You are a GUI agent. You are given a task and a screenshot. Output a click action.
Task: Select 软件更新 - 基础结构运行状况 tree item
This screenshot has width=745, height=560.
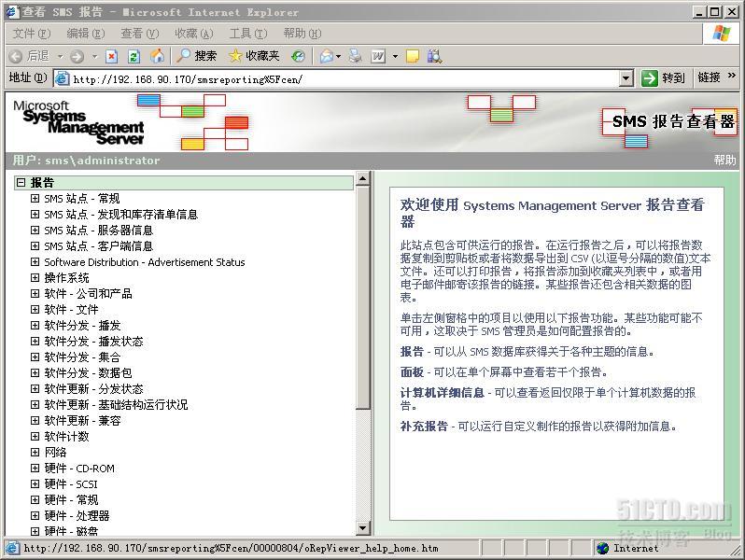(x=116, y=405)
